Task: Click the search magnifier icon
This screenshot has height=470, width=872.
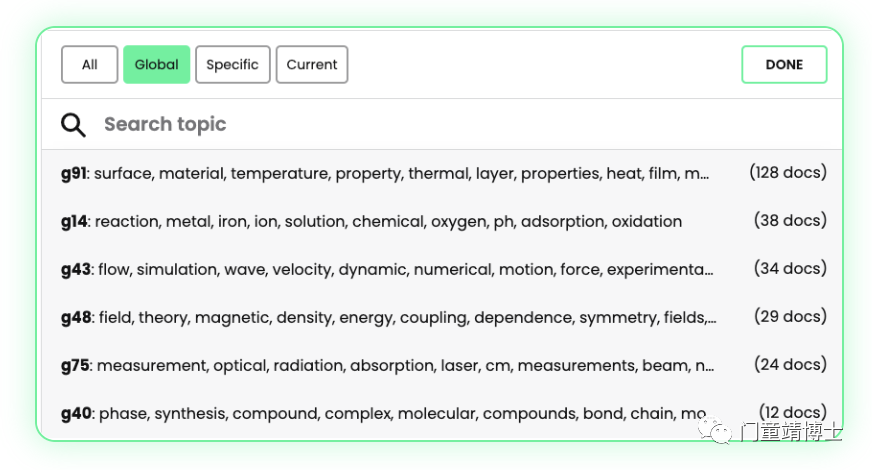Action: click(x=73, y=125)
